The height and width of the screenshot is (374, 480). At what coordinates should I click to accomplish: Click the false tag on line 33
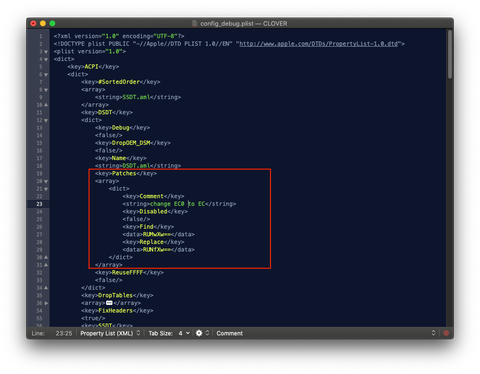point(108,280)
